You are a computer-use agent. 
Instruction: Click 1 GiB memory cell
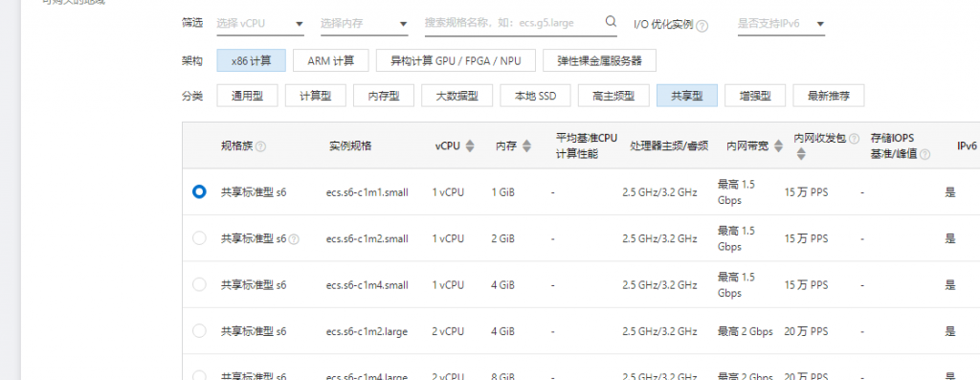(x=503, y=192)
